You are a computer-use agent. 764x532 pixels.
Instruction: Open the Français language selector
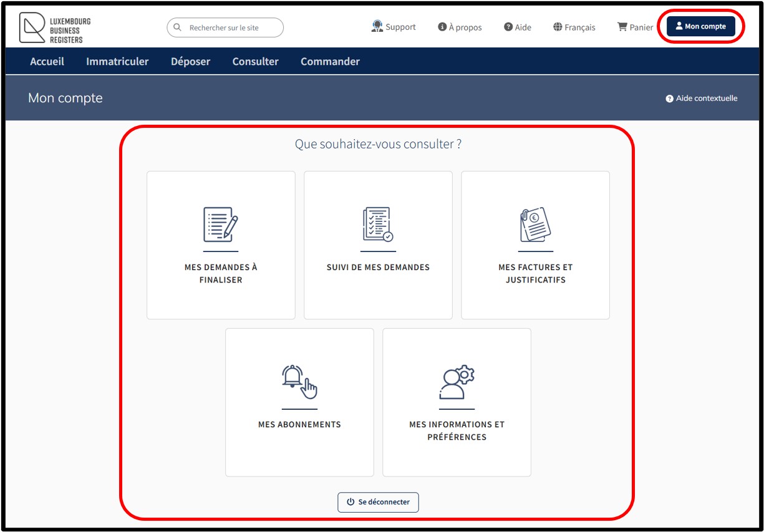tap(574, 27)
